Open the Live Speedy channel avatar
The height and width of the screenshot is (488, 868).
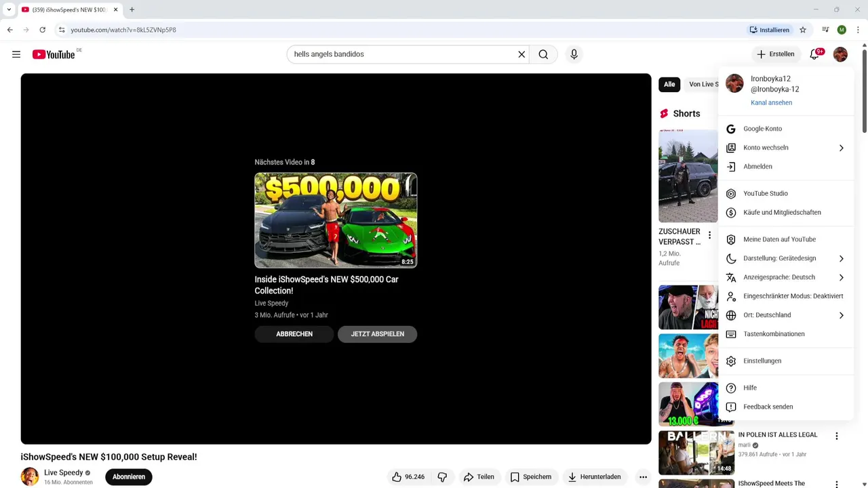[x=30, y=476]
